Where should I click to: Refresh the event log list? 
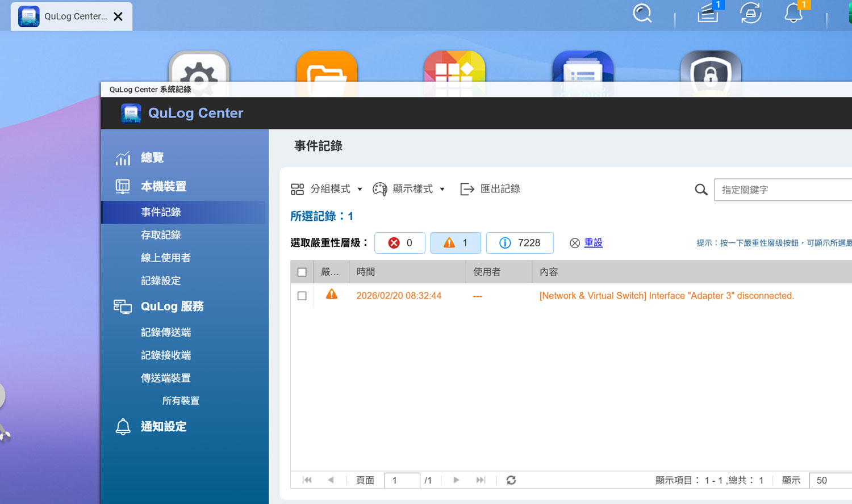(511, 480)
